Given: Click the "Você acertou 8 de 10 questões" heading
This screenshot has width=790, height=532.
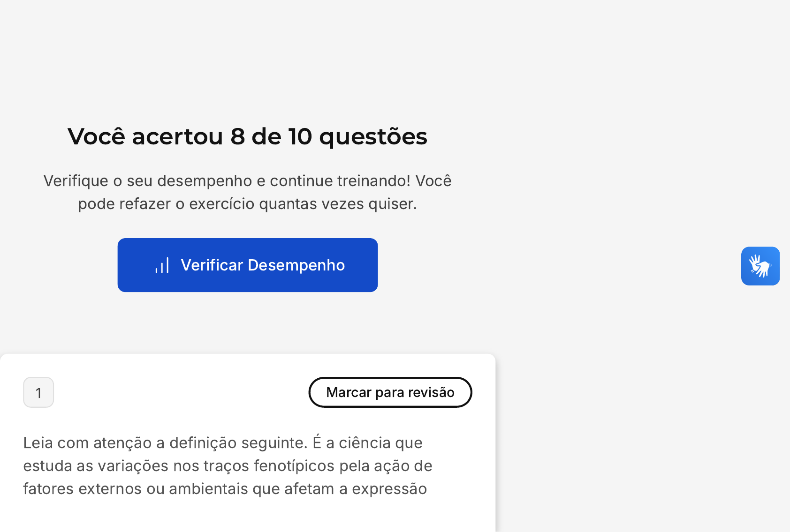Looking at the screenshot, I should pos(247,136).
